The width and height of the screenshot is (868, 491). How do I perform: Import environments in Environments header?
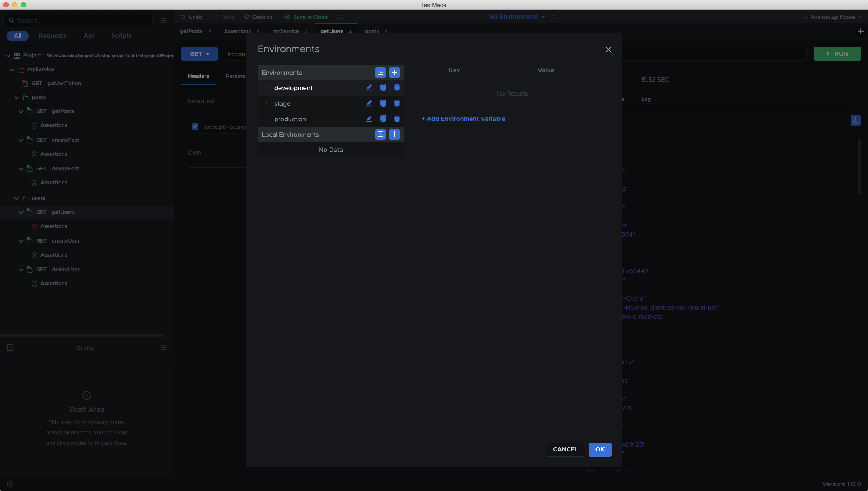point(380,73)
